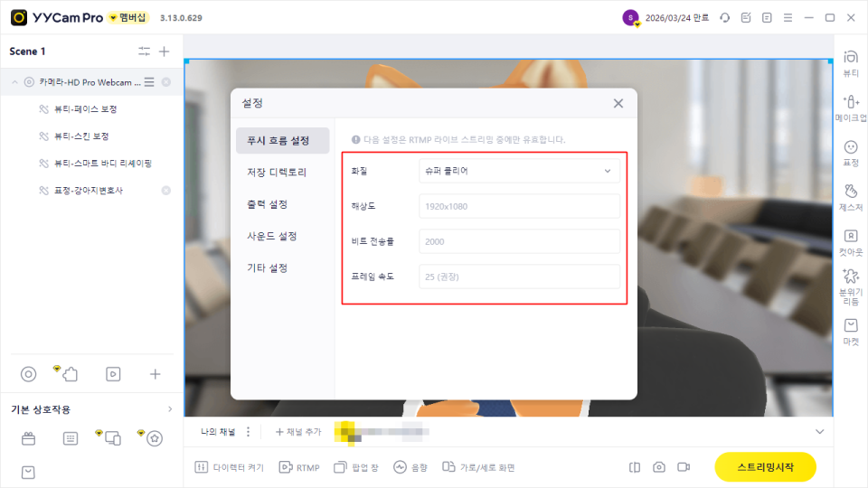Toggle visibility of 뷰티-스킨 보정
The height and width of the screenshot is (488, 868).
tap(43, 136)
